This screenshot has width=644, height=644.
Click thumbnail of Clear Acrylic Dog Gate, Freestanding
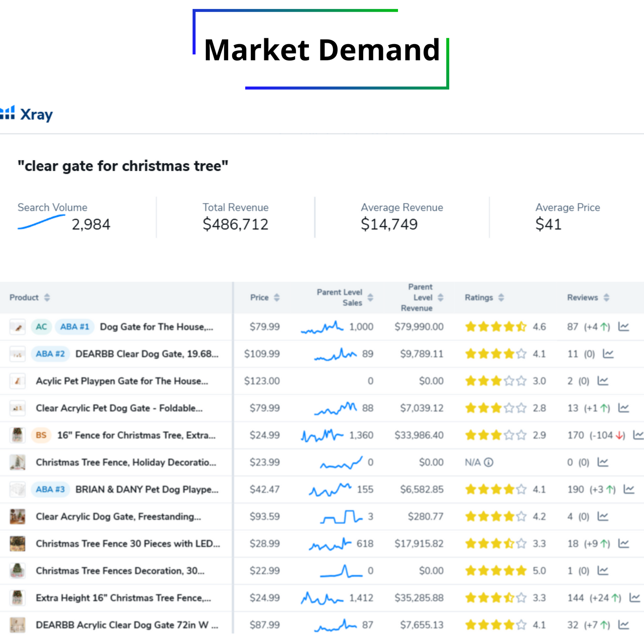[17, 517]
